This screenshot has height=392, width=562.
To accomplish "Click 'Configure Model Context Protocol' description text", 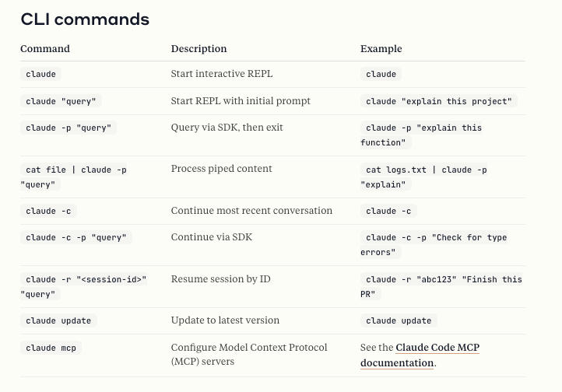I will point(249,348).
